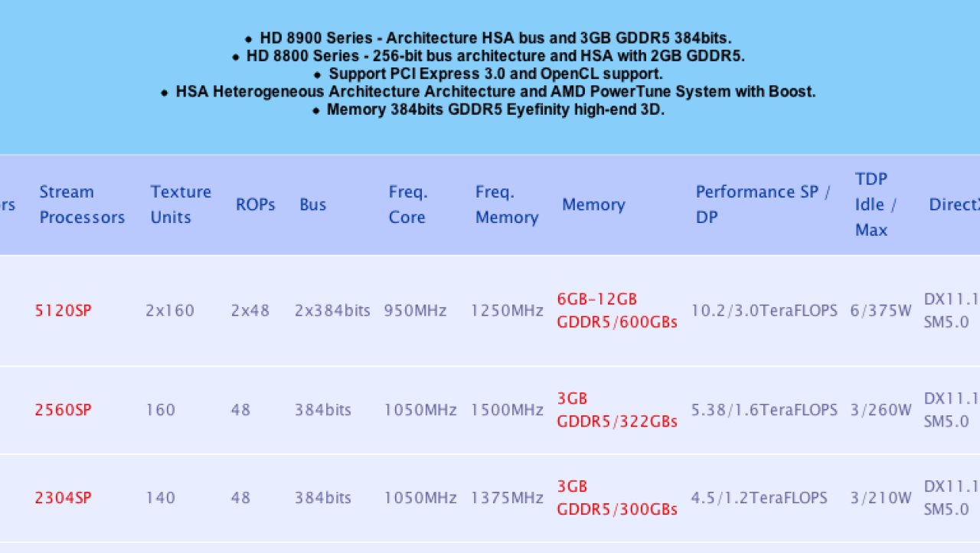Click the Freq. Memory column header
Screen dimensions: 980x553
click(x=507, y=205)
